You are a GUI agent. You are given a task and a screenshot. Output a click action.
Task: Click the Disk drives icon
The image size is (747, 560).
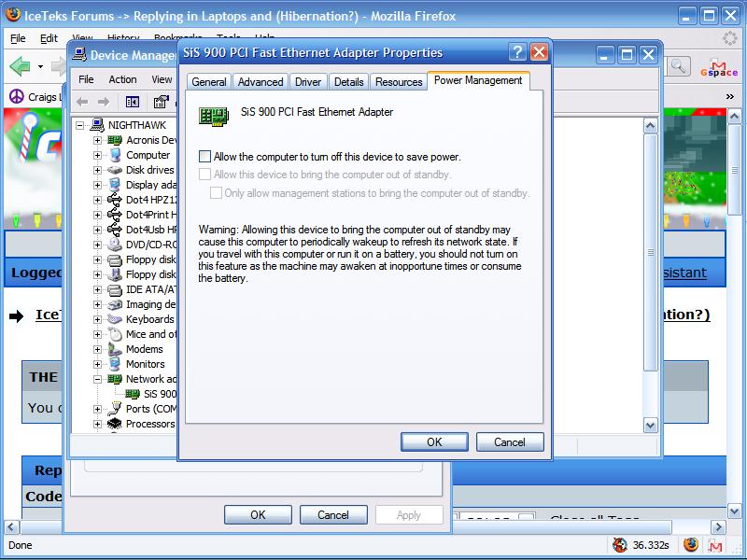point(115,170)
